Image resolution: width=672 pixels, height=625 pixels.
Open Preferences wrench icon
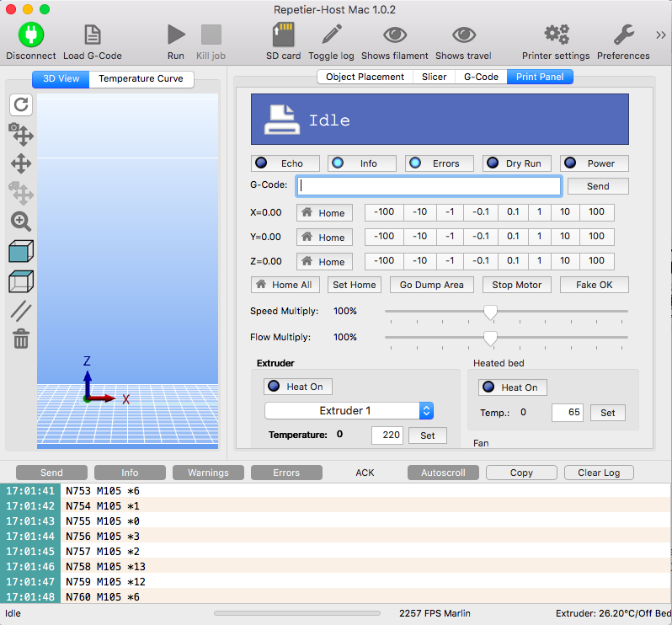coord(623,35)
